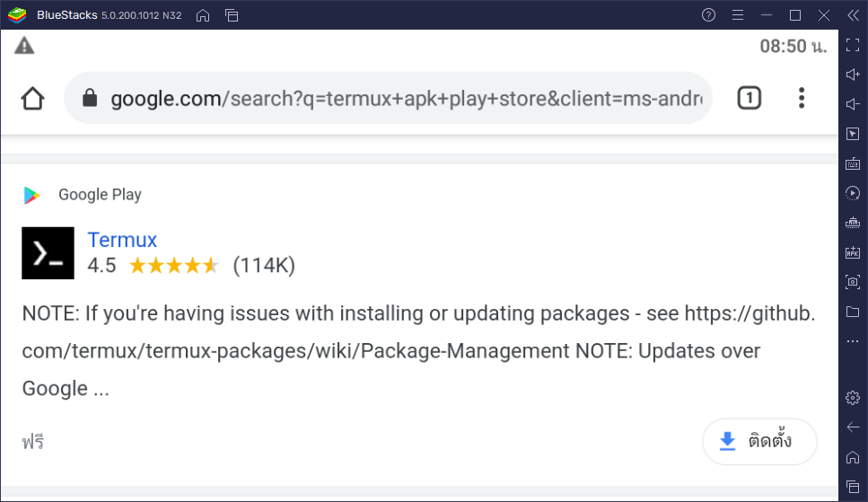This screenshot has width=868, height=502.
Task: View site info via padlock icon
Action: [x=90, y=98]
